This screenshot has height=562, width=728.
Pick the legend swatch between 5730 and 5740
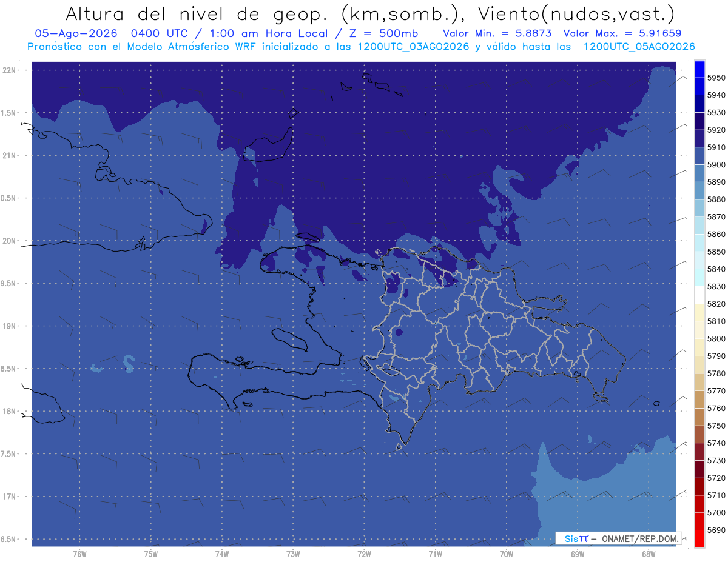(699, 452)
